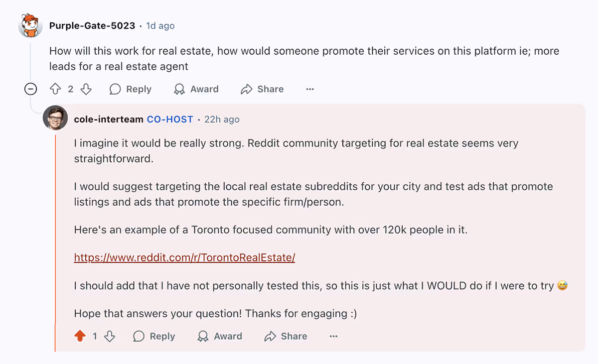Open the overflow menu on cole-interteam's reply
Screen dimensions: 598x364
click(333, 336)
